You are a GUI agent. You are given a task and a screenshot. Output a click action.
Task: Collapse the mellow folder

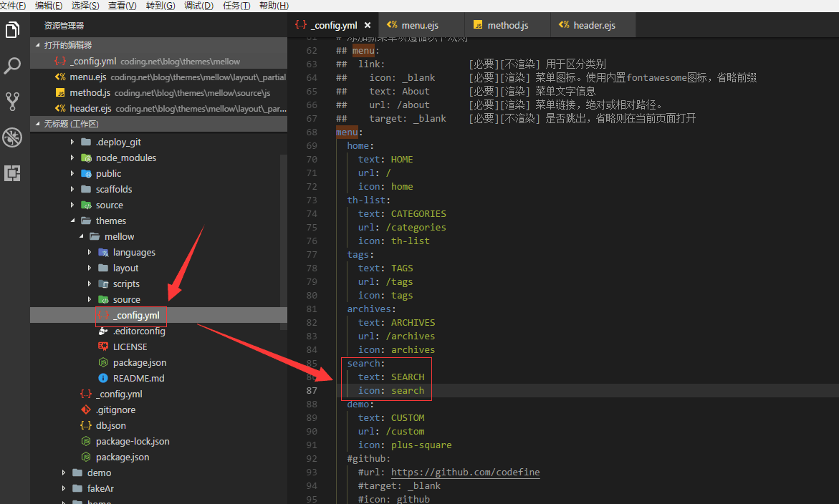[x=119, y=236]
